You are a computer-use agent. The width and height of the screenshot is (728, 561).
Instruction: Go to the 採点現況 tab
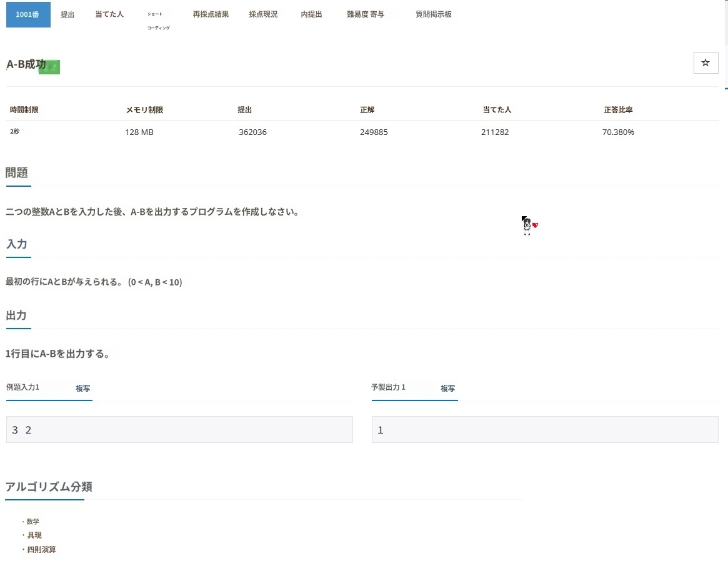(x=263, y=14)
